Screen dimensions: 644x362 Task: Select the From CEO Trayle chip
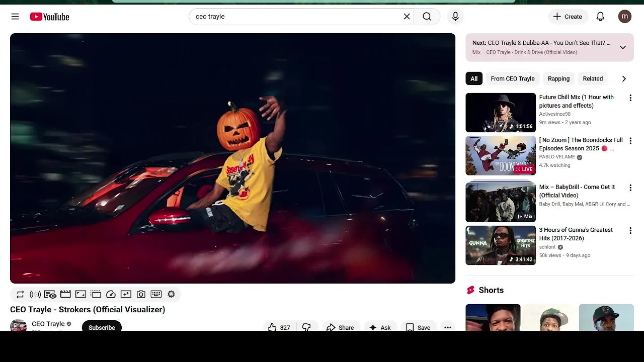point(513,78)
